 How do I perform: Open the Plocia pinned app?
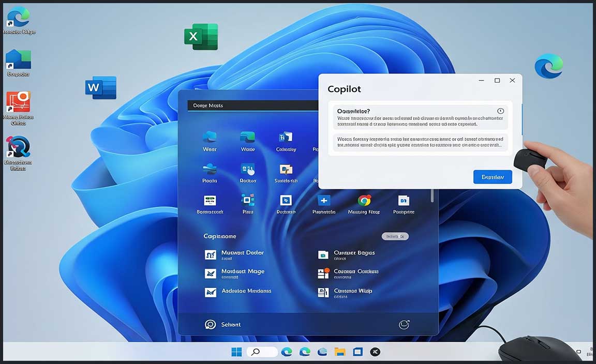click(210, 173)
